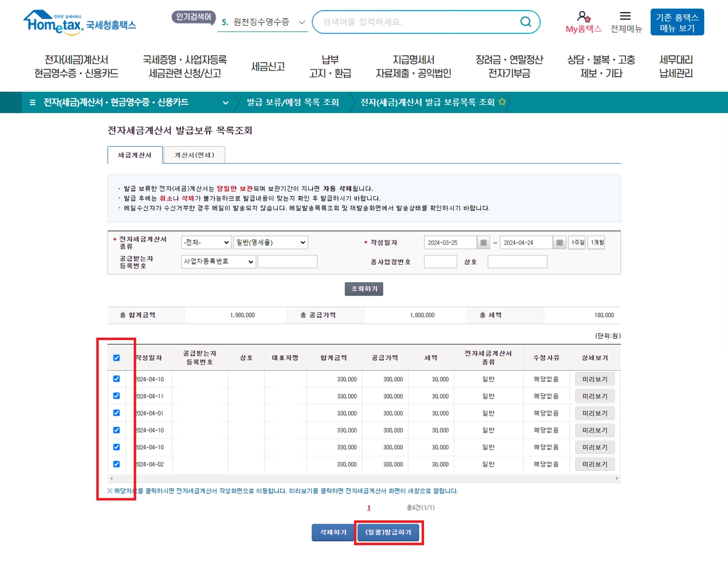Click the (일괄)발급하기 bulk issue button
728x564 pixels.
click(388, 531)
